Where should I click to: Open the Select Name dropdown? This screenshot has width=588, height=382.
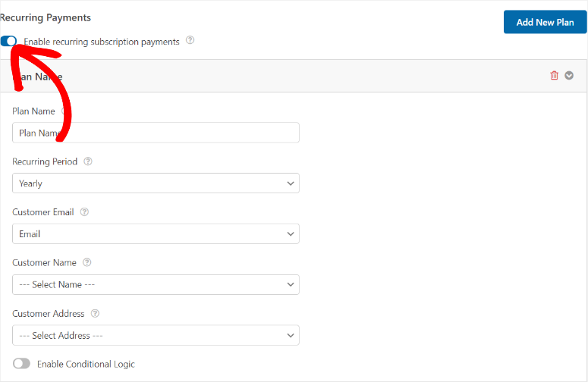pyautogui.click(x=156, y=285)
